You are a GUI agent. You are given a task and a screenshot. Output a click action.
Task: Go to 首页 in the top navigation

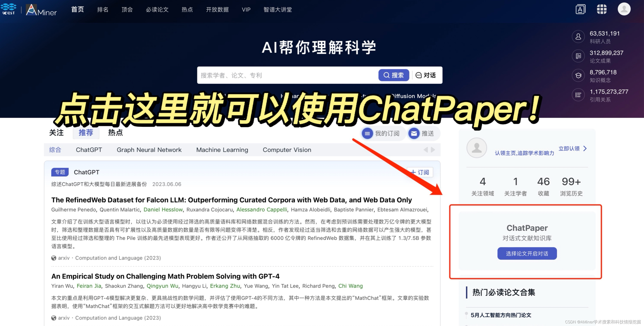click(x=78, y=9)
